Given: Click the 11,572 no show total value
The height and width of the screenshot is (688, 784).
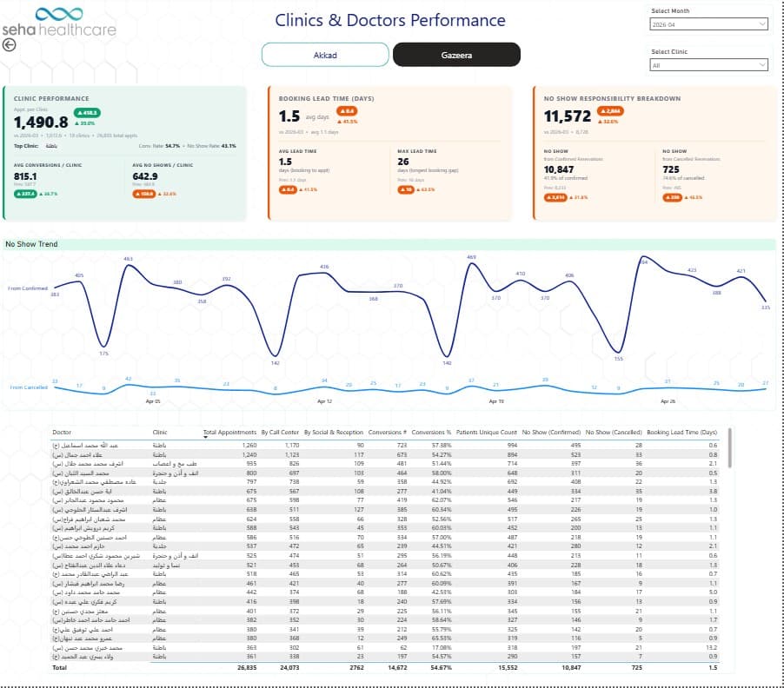Looking at the screenshot, I should pyautogui.click(x=568, y=116).
